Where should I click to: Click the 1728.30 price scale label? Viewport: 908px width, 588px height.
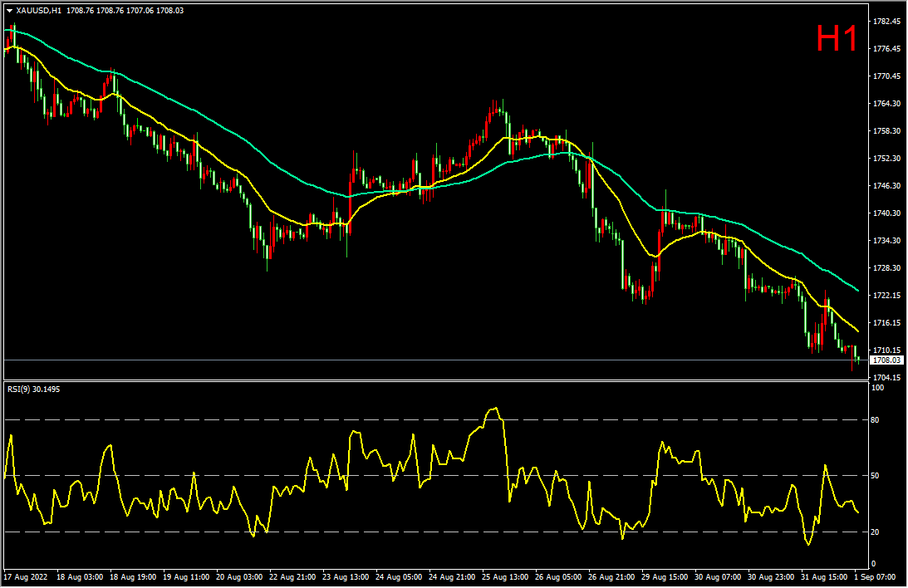pyautogui.click(x=886, y=268)
